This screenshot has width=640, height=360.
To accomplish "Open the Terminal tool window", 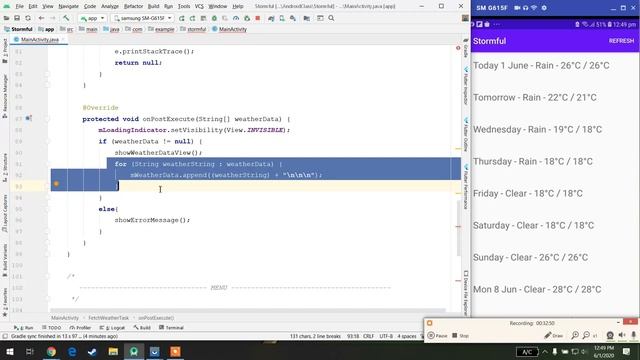I will click(x=171, y=328).
